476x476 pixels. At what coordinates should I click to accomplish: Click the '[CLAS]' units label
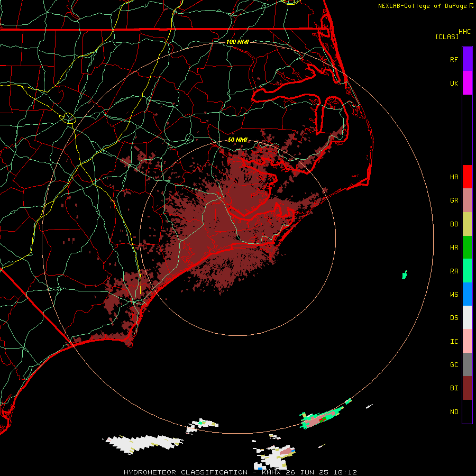447,37
